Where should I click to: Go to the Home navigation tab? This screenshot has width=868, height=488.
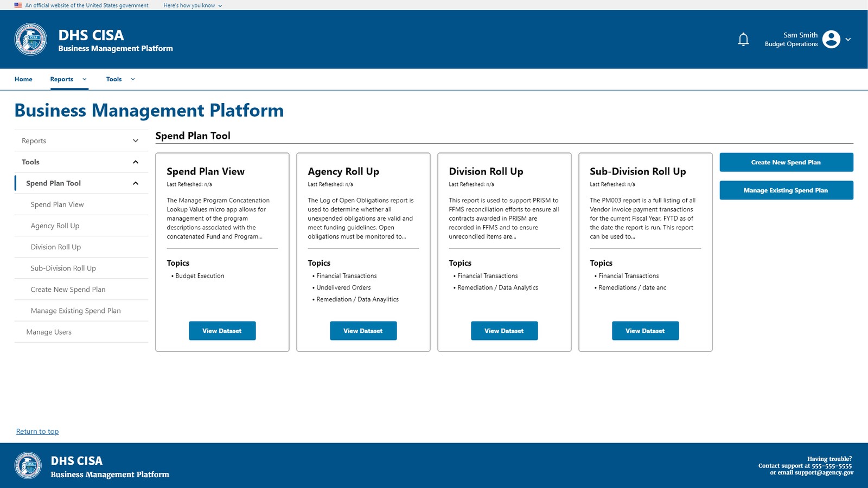[23, 79]
